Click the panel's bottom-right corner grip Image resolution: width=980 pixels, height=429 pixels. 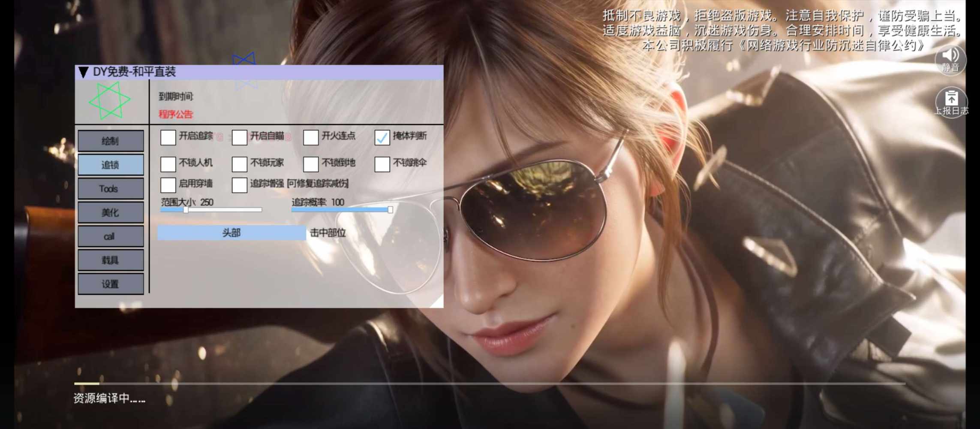tap(438, 302)
